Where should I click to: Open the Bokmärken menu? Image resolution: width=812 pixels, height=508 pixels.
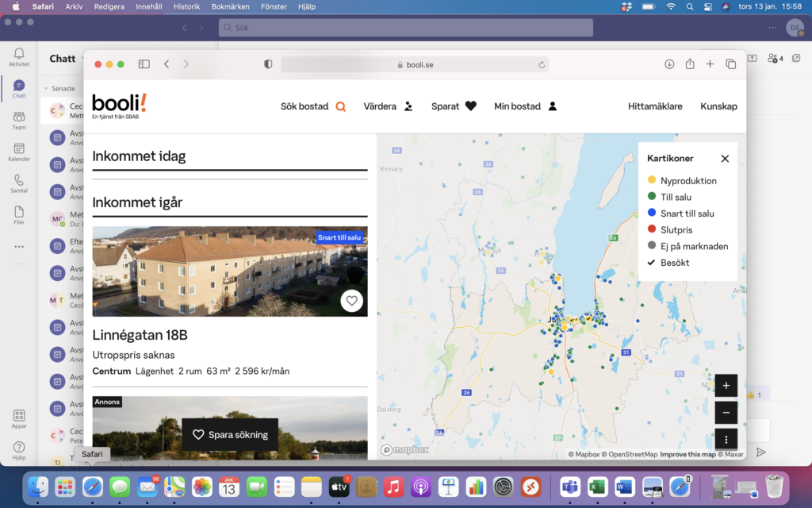[231, 6]
